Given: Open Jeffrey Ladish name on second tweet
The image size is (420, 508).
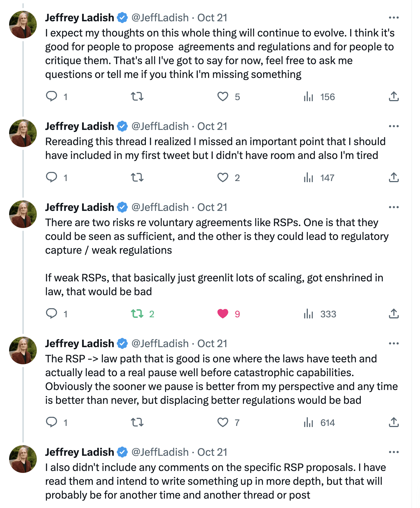Looking at the screenshot, I should click(x=80, y=126).
